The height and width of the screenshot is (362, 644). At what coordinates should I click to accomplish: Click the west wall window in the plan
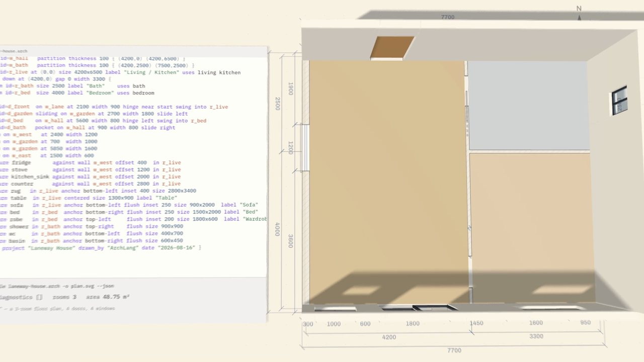pyautogui.click(x=305, y=147)
